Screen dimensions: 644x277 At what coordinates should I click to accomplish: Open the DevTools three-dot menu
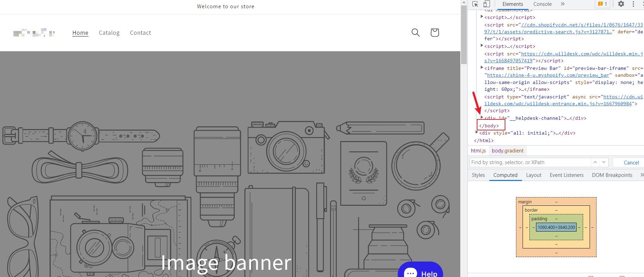tap(633, 4)
